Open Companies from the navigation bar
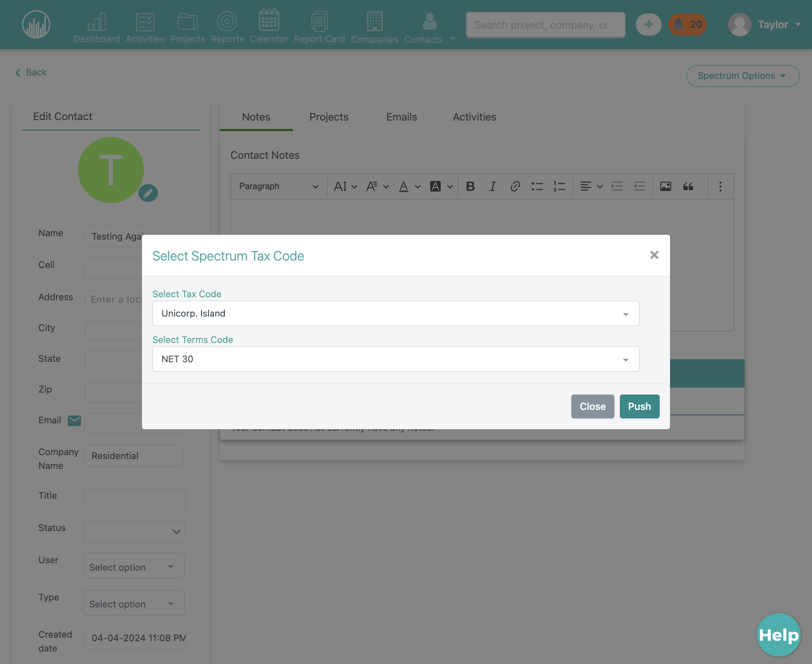Screen dimensions: 812x664 coord(375,28)
